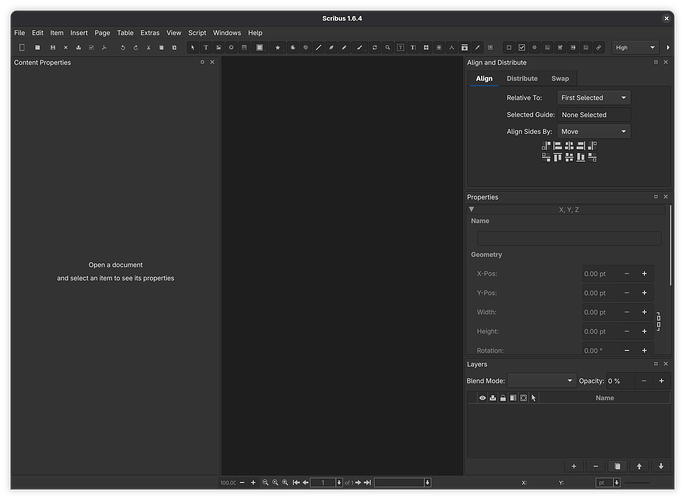Click the New document icon in toolbar
This screenshot has height=500, width=685.
(22, 47)
